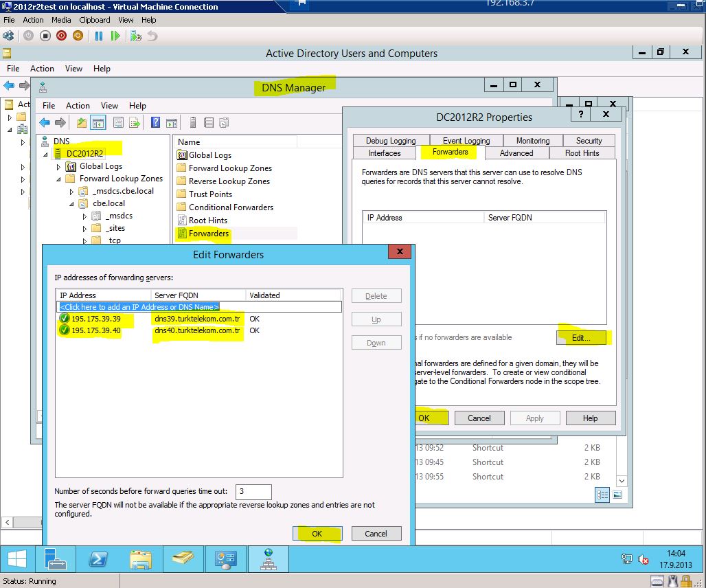This screenshot has width=706, height=588.
Task: Click the green Reset VM icon
Action: point(115,36)
